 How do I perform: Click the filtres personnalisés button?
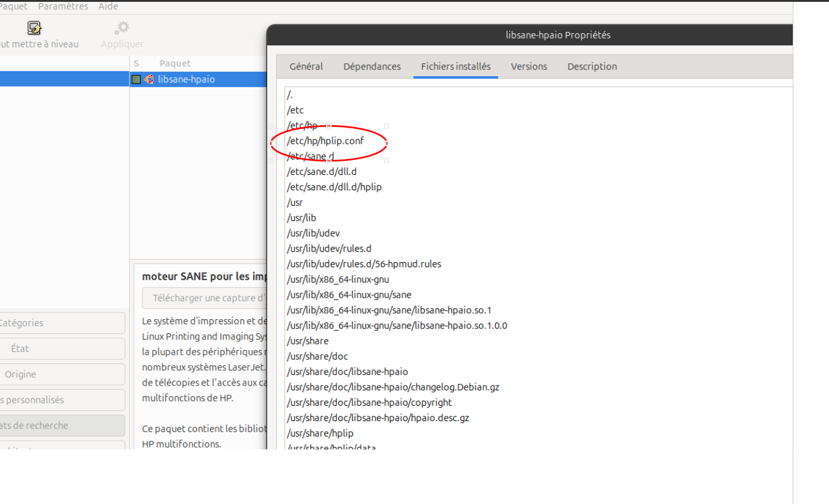point(61,400)
